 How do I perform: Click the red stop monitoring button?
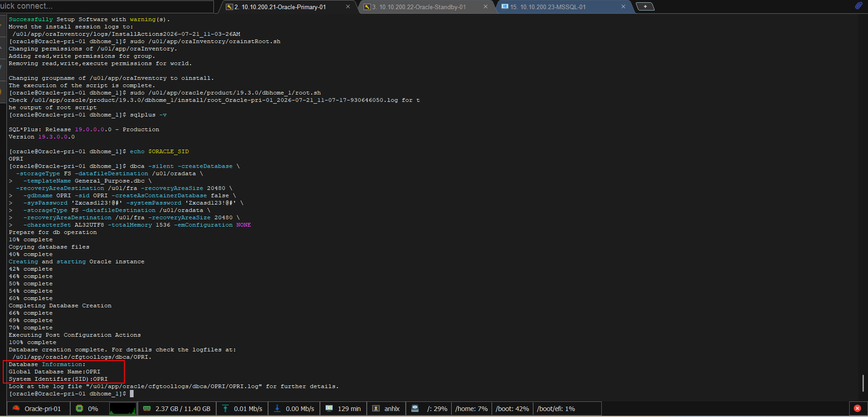point(857,408)
